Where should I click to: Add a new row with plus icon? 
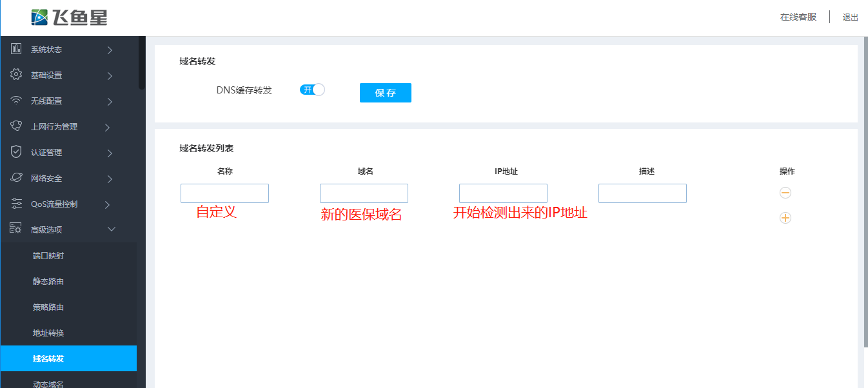[785, 218]
